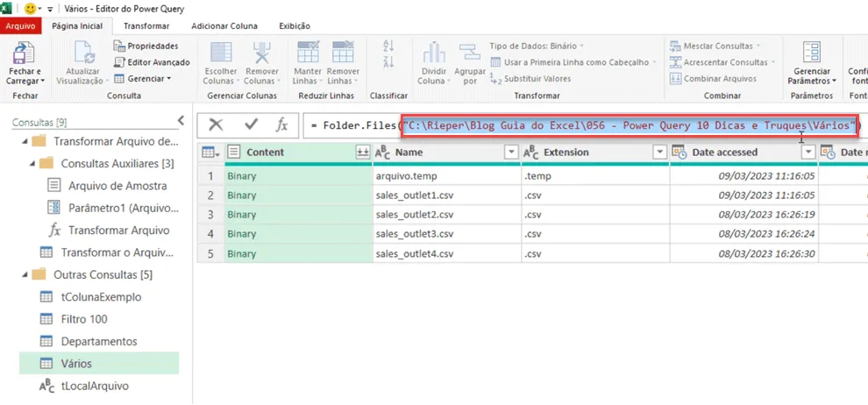This screenshot has height=405, width=868.
Task: Select .temp extension cell
Action: tap(595, 176)
